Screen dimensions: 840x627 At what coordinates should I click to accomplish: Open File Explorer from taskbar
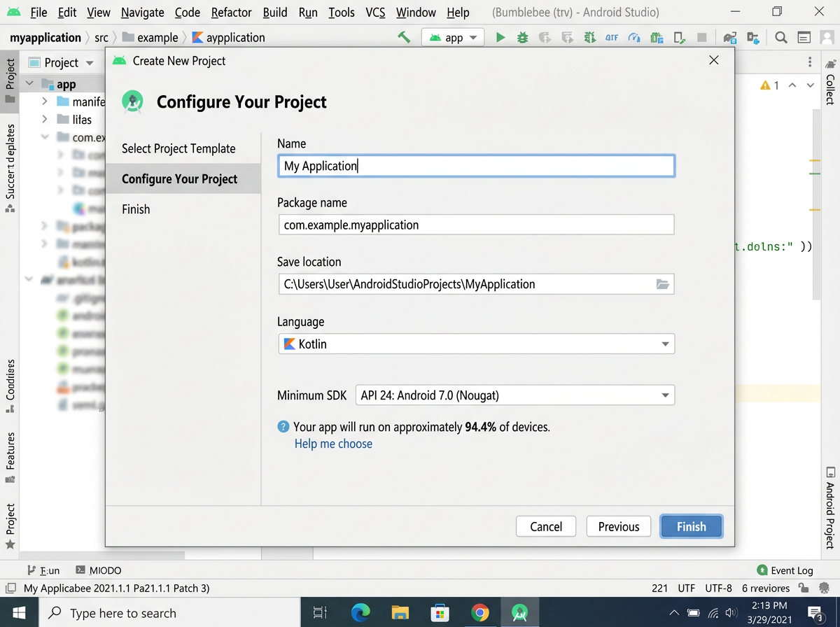click(400, 613)
